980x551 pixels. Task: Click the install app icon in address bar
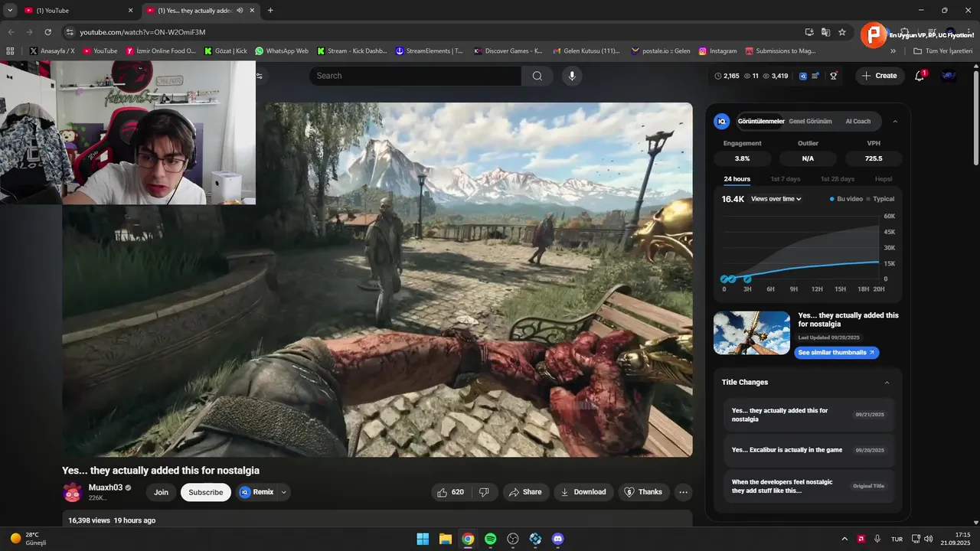pyautogui.click(x=809, y=32)
